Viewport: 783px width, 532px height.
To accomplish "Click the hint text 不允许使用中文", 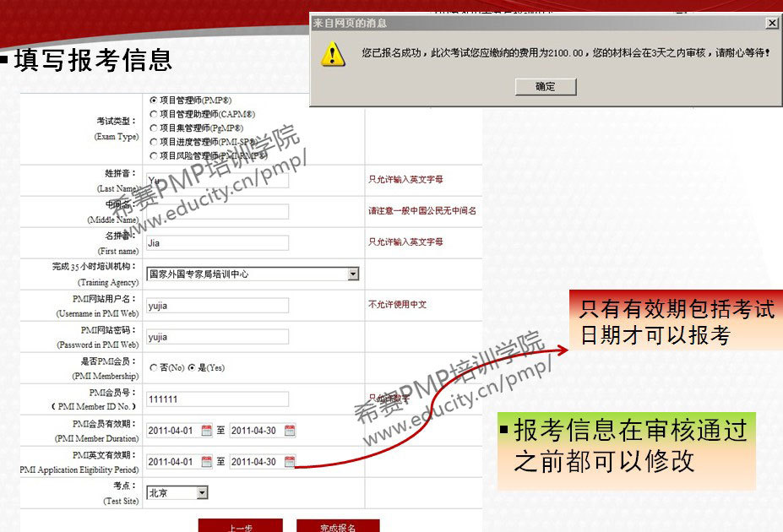I will tap(398, 305).
